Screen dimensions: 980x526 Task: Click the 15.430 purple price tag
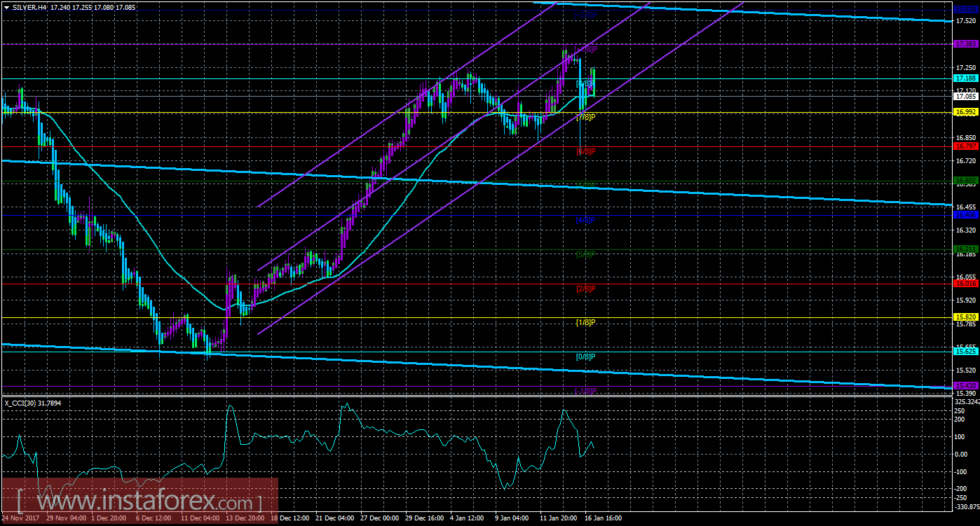(x=966, y=386)
